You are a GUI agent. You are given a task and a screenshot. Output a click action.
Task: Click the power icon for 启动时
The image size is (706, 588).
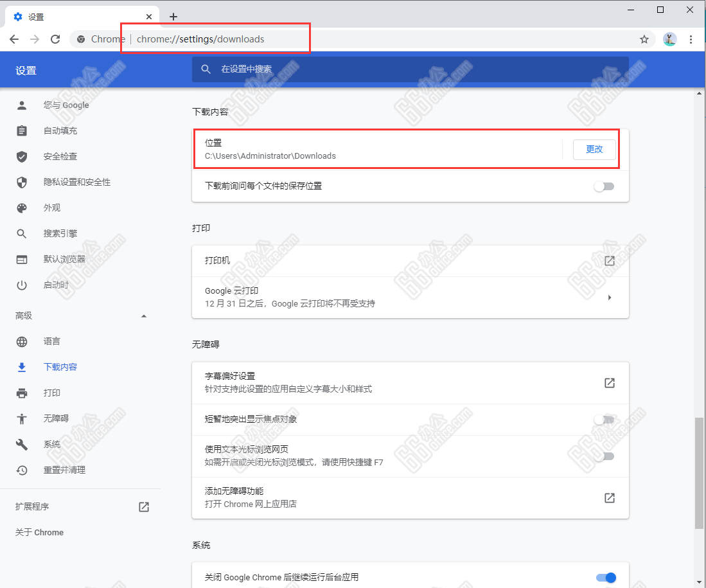pyautogui.click(x=22, y=285)
